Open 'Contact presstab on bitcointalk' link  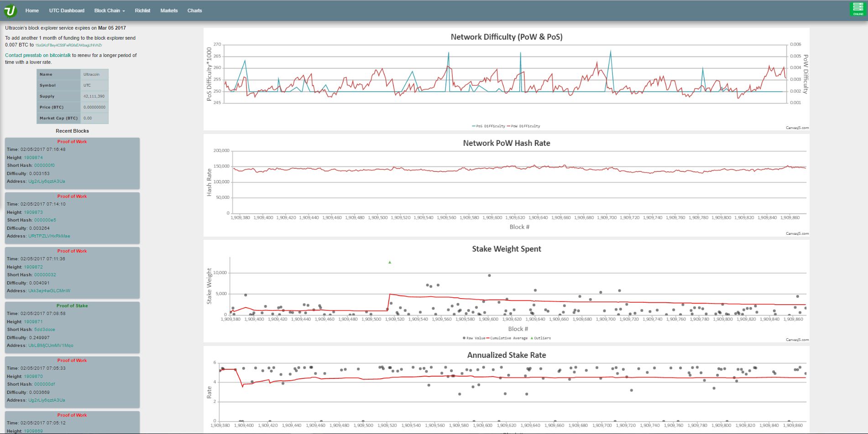(38, 55)
